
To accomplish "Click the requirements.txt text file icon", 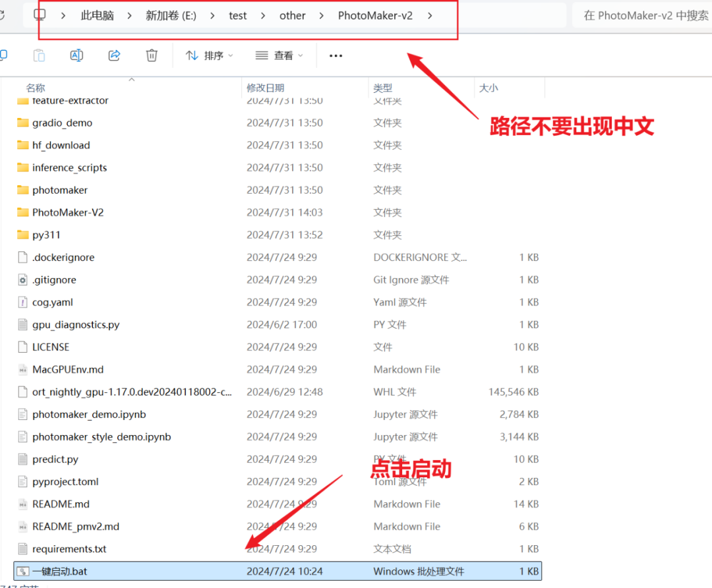I will click(22, 549).
